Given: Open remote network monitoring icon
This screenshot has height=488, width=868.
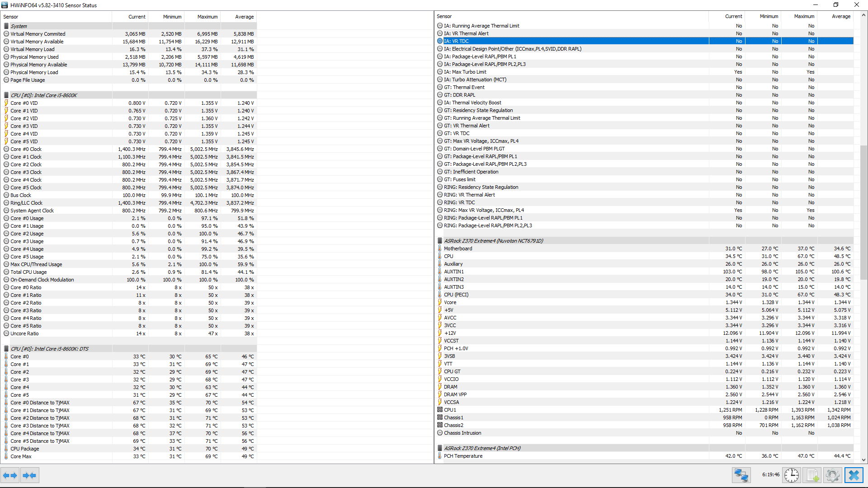Looking at the screenshot, I should [741, 475].
